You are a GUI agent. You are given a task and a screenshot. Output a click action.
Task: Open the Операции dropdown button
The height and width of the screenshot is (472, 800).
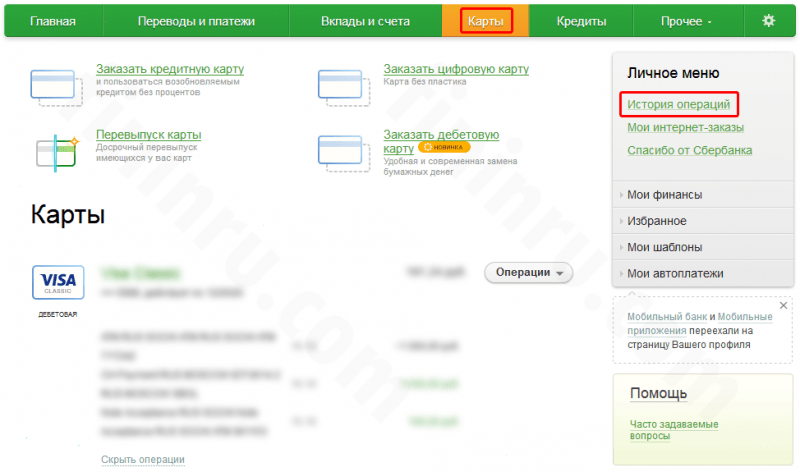tap(528, 272)
